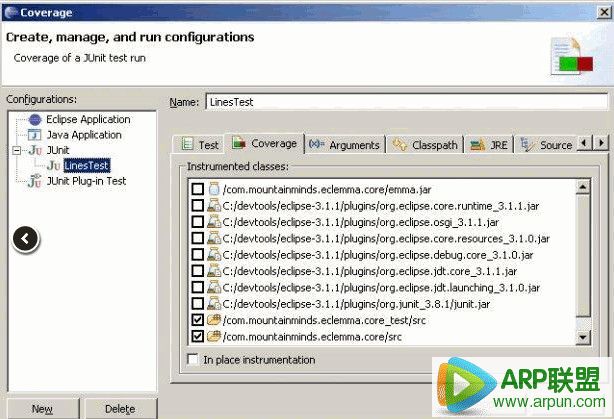614x419 pixels.
Task: Open the Classpath tab
Action: pos(425,145)
